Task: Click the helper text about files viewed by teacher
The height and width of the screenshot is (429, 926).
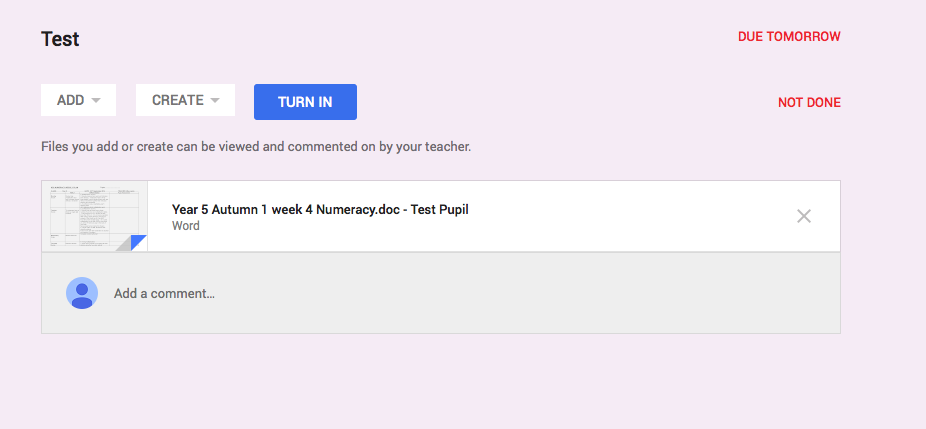Action: (x=255, y=147)
